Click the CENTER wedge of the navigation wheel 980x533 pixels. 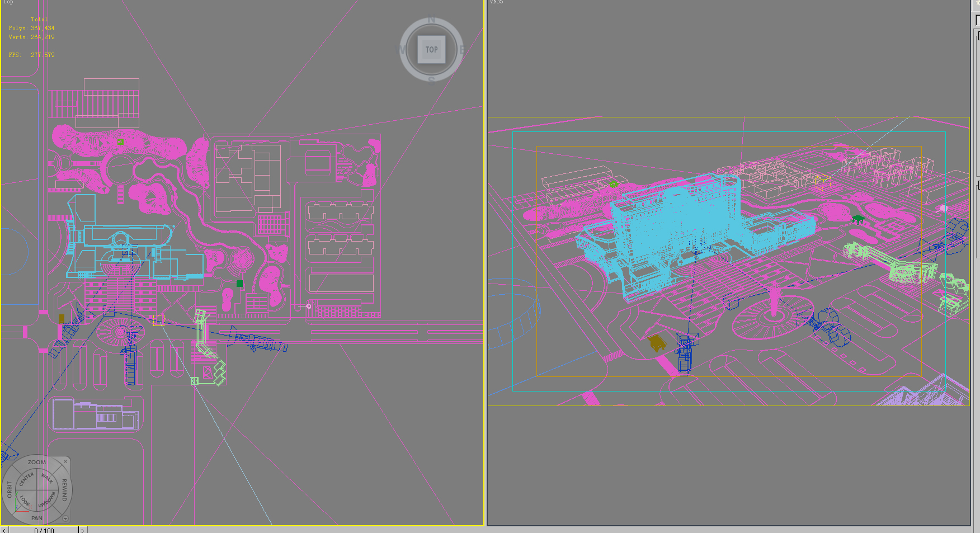point(26,479)
